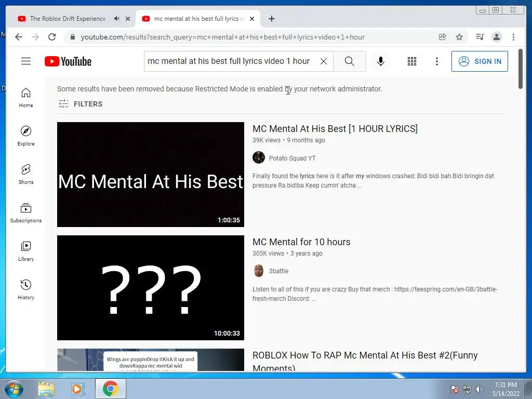Open ROBLOX How To RAP video thumbnail
532x399 pixels.
pyautogui.click(x=151, y=360)
